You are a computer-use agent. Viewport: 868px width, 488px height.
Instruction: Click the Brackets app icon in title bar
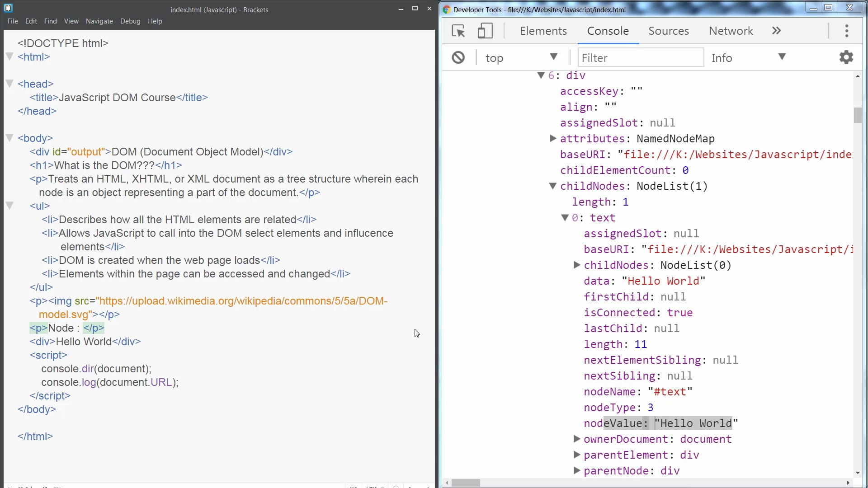pos(8,8)
